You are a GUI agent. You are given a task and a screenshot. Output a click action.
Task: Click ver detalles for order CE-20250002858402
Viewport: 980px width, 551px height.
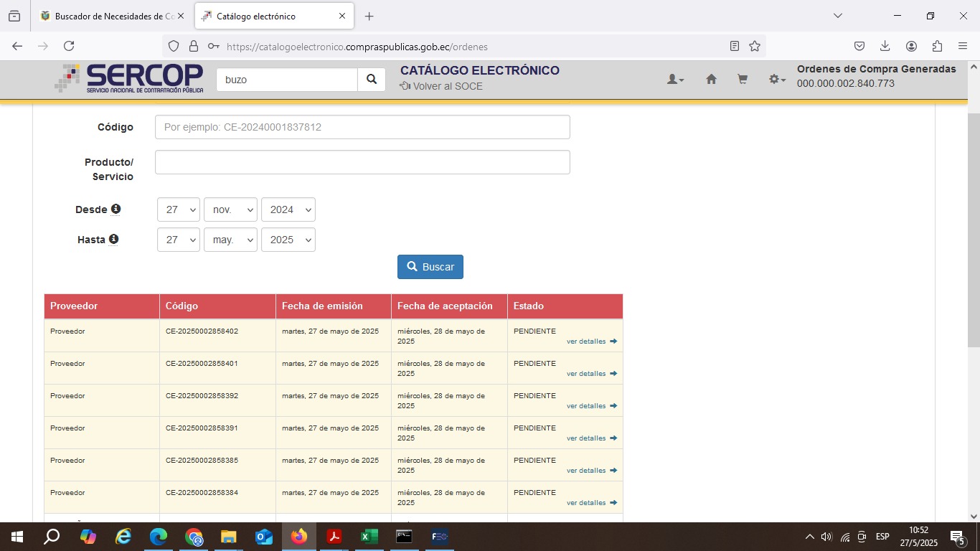click(591, 342)
